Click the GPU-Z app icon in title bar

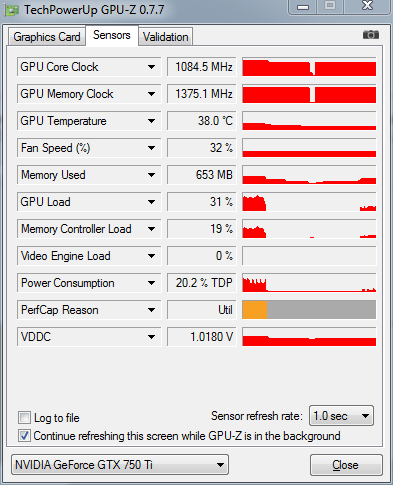[x=12, y=10]
